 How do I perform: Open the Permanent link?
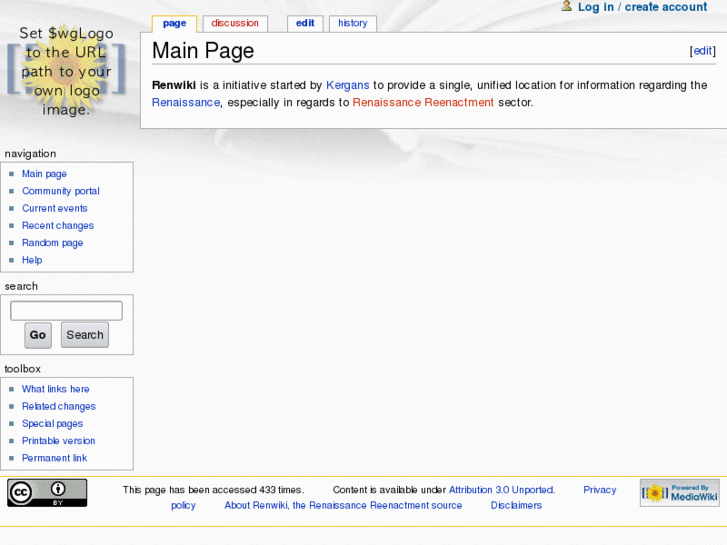tap(54, 458)
